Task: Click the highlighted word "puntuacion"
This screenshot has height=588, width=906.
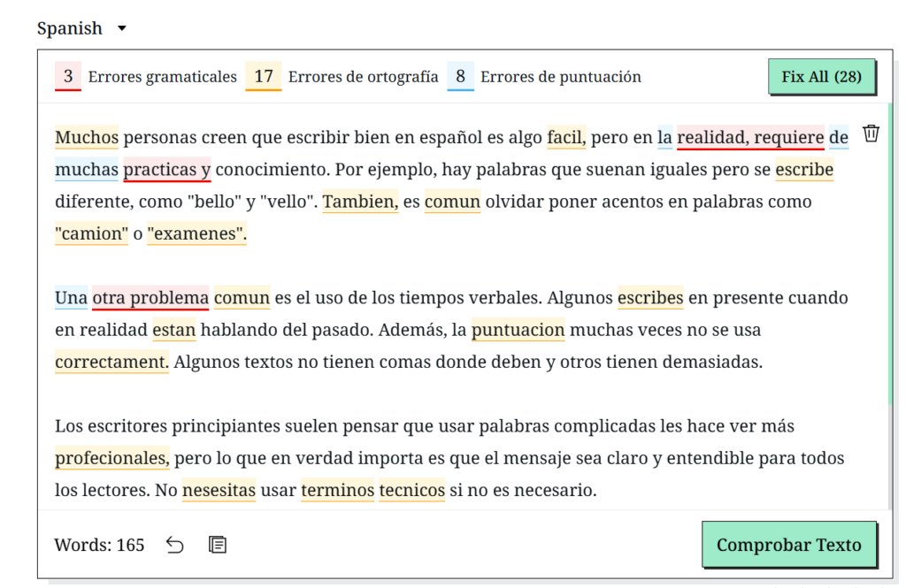Action: click(x=518, y=330)
